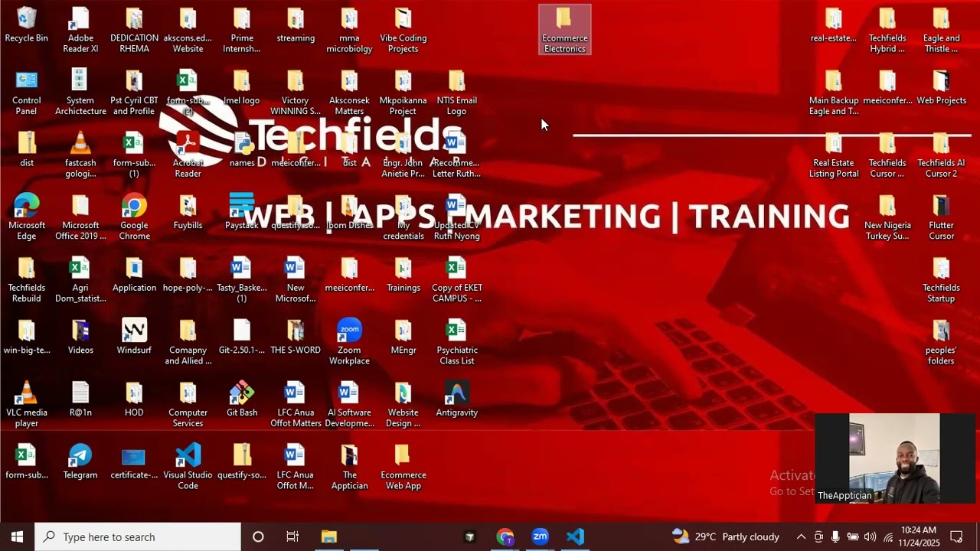Select Zoom Workplace desktop icon

pos(349,342)
